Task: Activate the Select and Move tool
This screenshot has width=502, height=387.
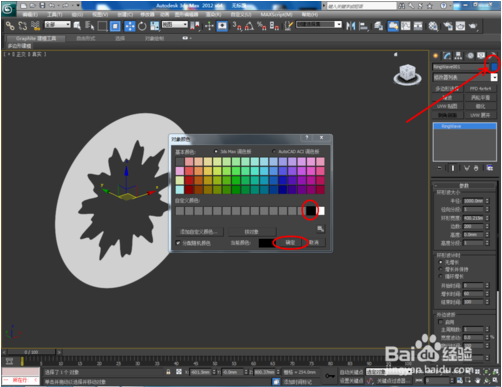Action: coord(130,26)
